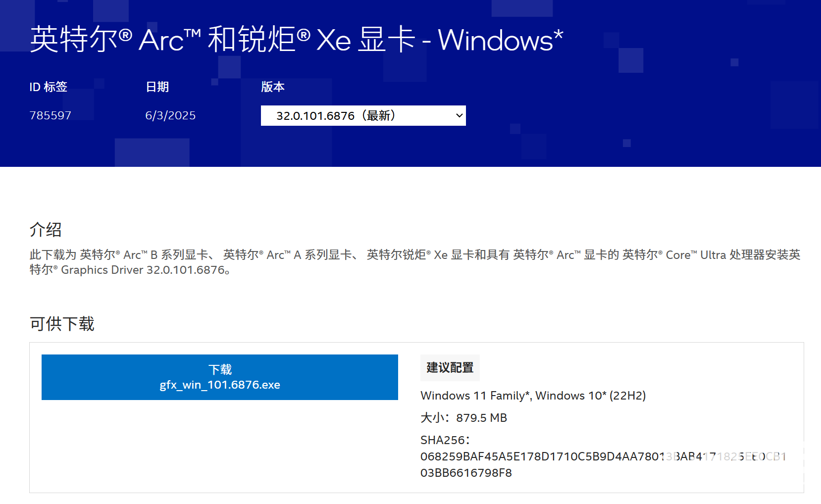
Task: Click the 英特尔 Arc Xe 显卡 Windows page title
Action: point(296,40)
